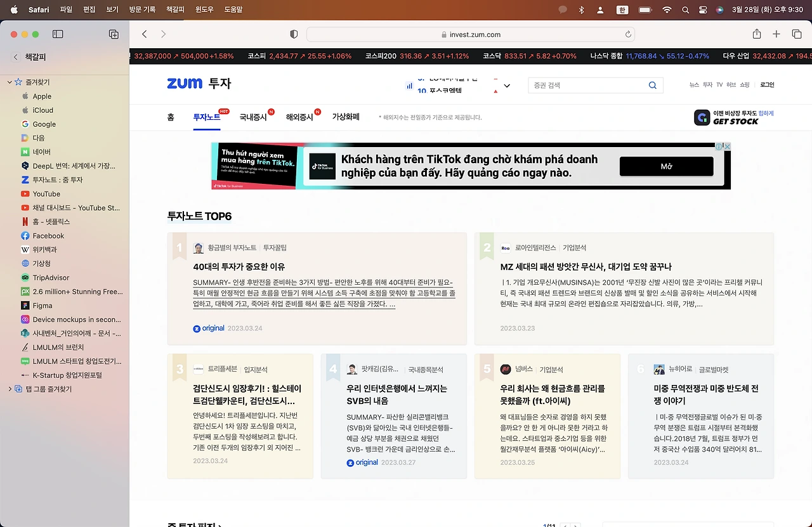Screen dimensions: 812x527
Task: Click the Wi-Fi status icon
Action: pyautogui.click(x=667, y=10)
